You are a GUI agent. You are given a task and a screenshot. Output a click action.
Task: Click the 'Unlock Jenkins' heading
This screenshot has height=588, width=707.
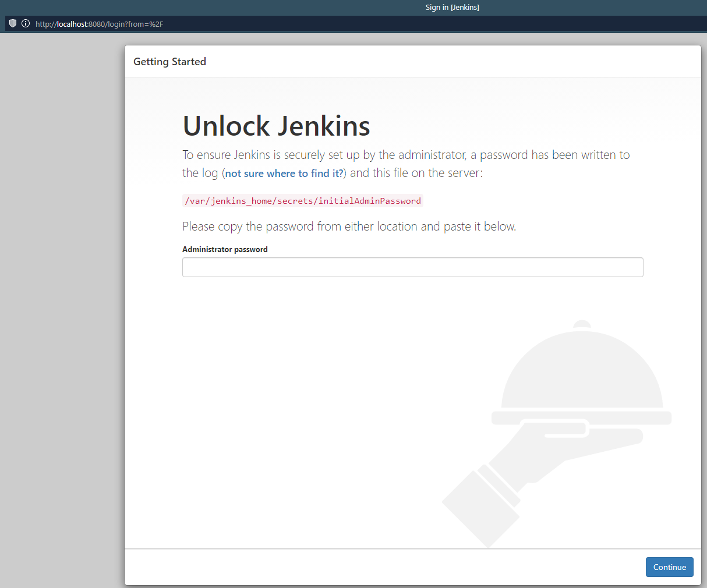point(277,126)
